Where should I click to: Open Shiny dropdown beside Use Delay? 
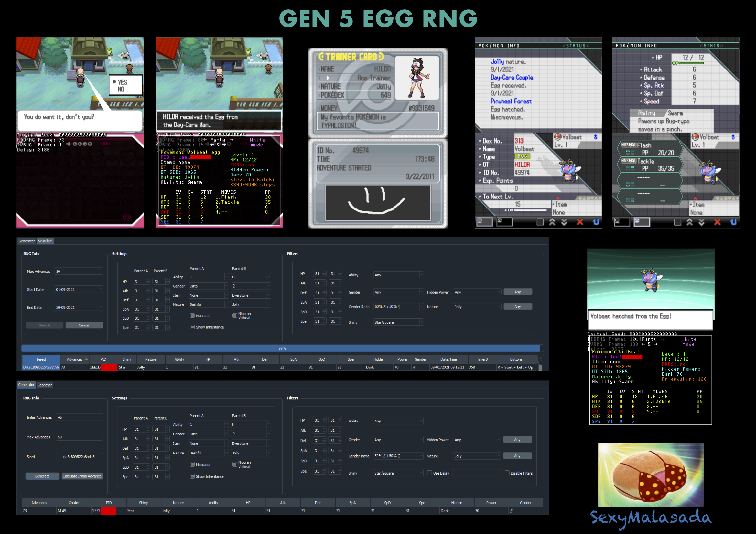pyautogui.click(x=398, y=473)
